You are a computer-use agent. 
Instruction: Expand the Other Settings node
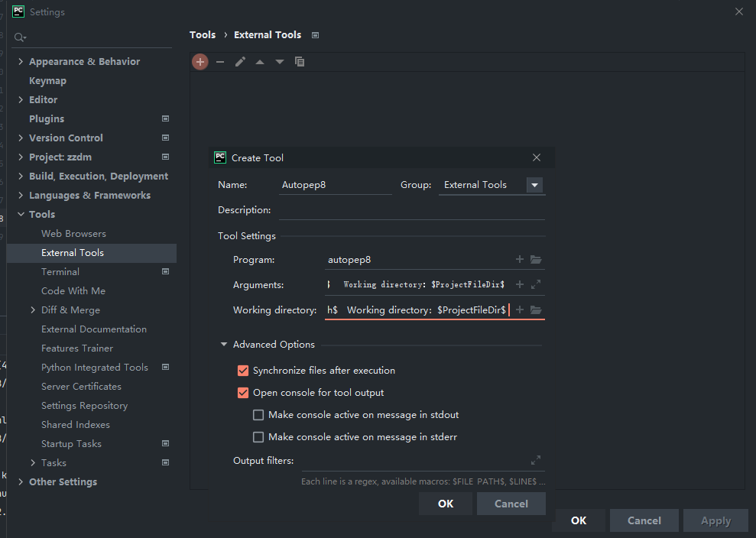(x=21, y=481)
